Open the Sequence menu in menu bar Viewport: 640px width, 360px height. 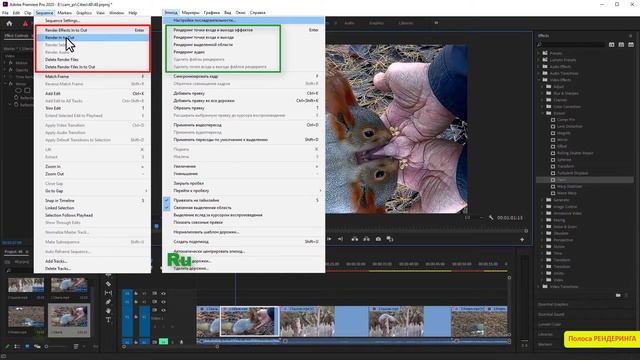pyautogui.click(x=44, y=13)
